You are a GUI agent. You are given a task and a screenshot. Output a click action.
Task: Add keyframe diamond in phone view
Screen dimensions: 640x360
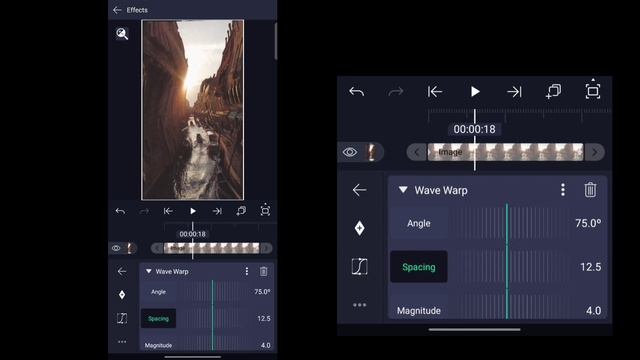pos(122,295)
